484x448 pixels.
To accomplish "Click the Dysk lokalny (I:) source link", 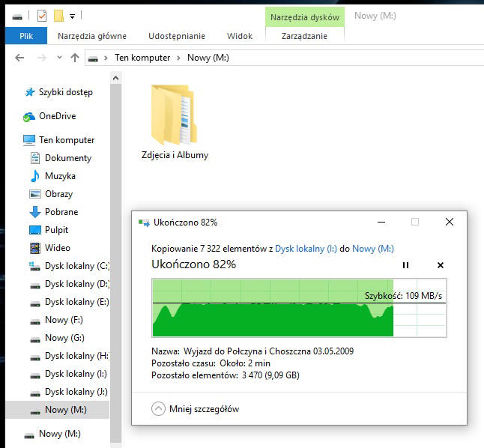I will tap(306, 249).
